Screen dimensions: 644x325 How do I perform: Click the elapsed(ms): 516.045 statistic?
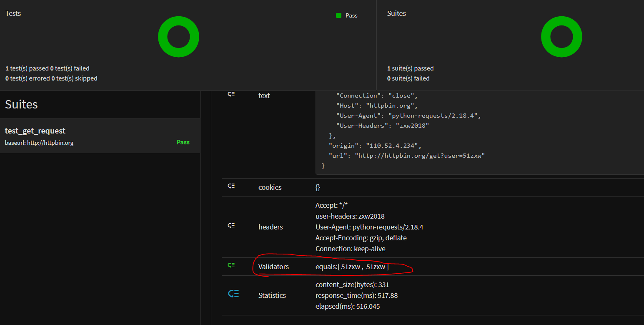point(348,306)
